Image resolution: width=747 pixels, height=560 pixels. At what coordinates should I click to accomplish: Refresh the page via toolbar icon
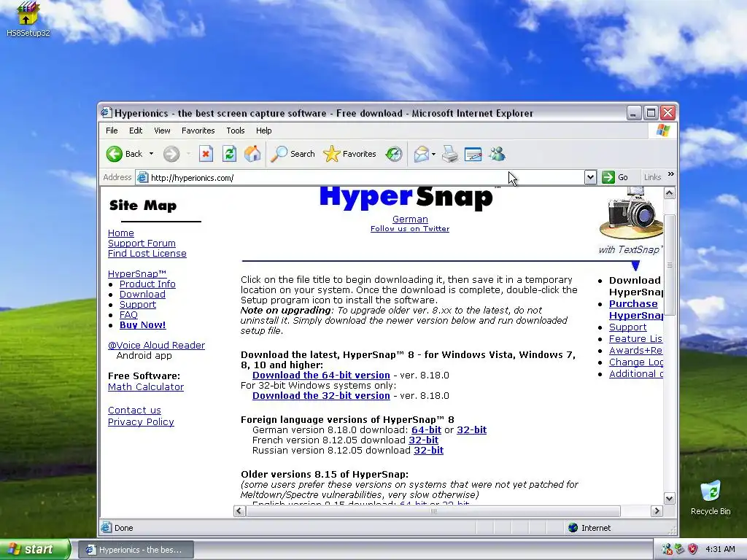229,154
